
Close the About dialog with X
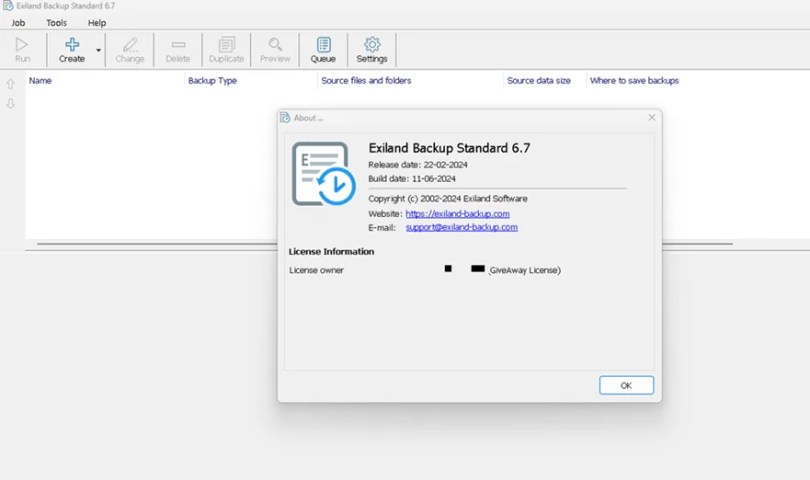pos(651,118)
